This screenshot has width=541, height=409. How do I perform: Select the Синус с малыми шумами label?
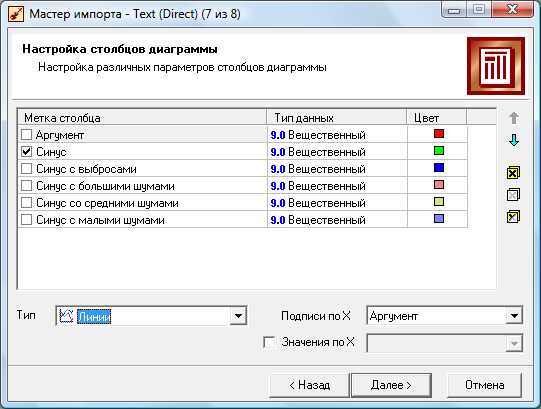pyautogui.click(x=100, y=220)
